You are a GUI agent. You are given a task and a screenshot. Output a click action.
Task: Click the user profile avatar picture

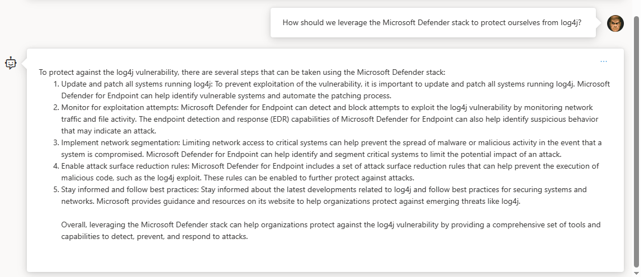coord(615,23)
